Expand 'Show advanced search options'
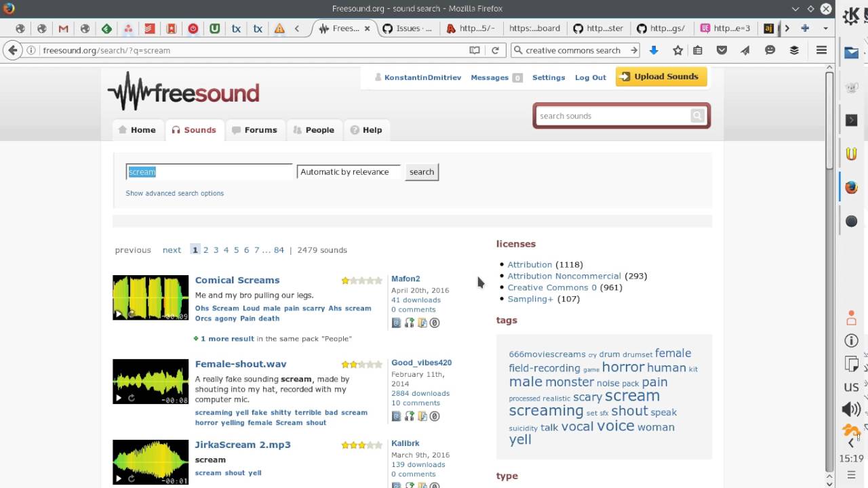Screen dimensions: 868x488 174,193
